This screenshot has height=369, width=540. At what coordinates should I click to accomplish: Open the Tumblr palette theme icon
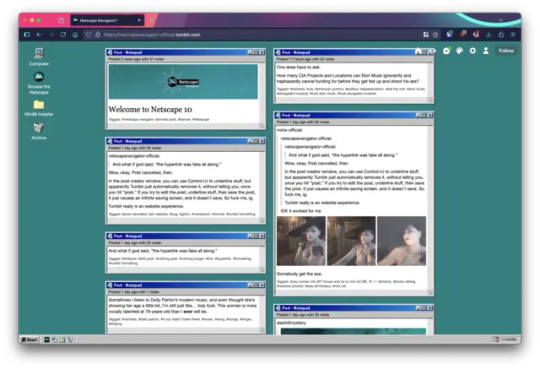tap(460, 51)
